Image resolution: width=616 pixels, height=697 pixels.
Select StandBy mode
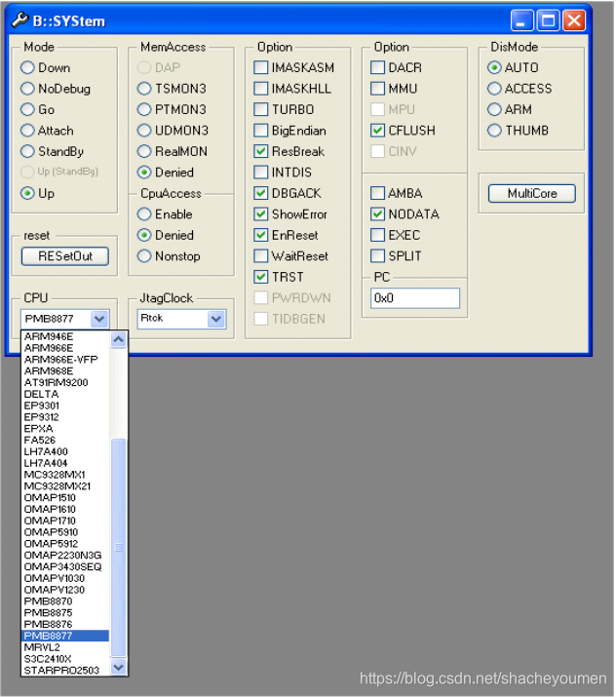(27, 151)
